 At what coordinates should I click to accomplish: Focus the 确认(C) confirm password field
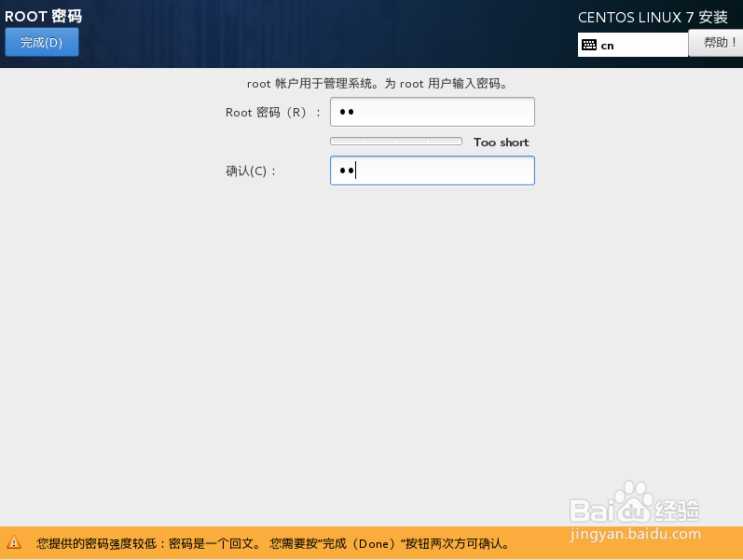(433, 171)
